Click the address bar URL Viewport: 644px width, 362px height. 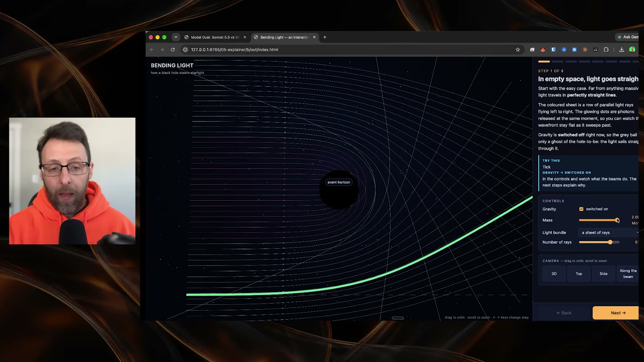pos(234,49)
